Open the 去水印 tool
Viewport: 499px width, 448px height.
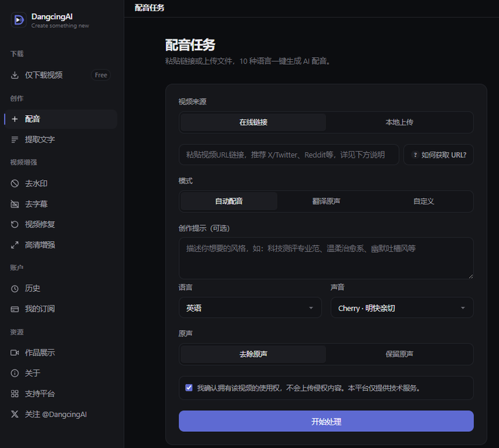coord(61,183)
